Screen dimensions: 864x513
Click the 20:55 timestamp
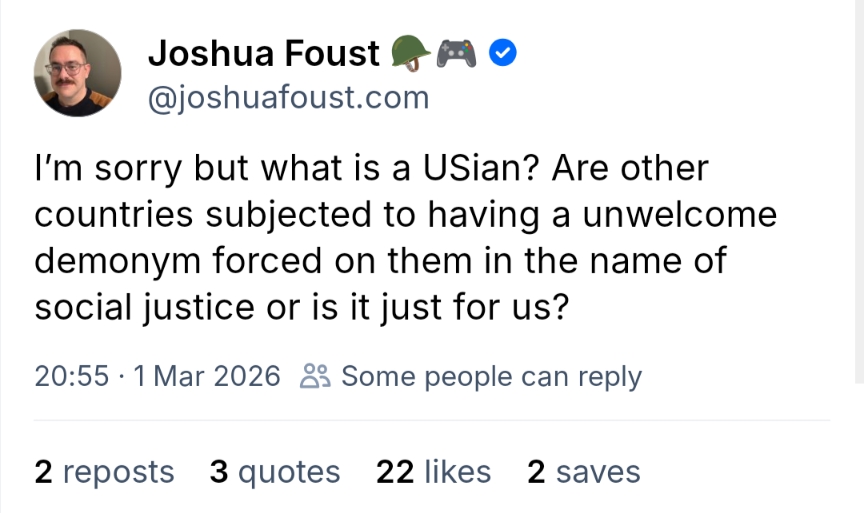click(x=71, y=377)
